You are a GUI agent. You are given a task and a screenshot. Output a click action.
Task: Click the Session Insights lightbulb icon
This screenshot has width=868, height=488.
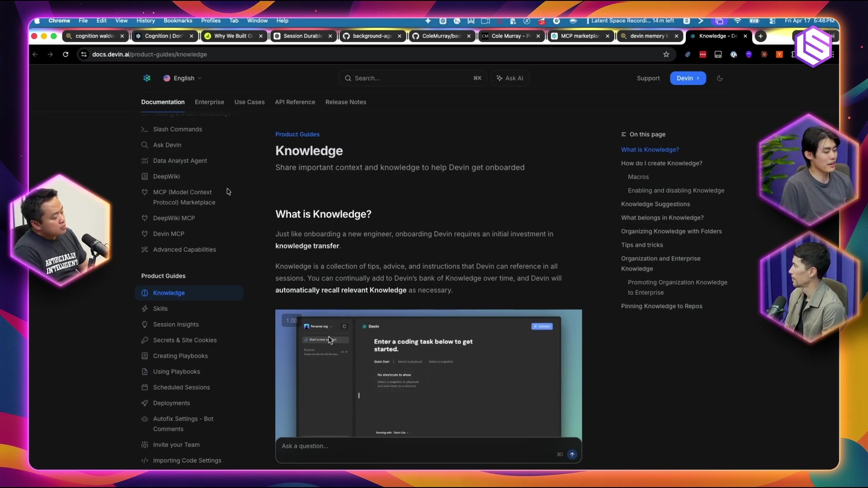point(145,324)
